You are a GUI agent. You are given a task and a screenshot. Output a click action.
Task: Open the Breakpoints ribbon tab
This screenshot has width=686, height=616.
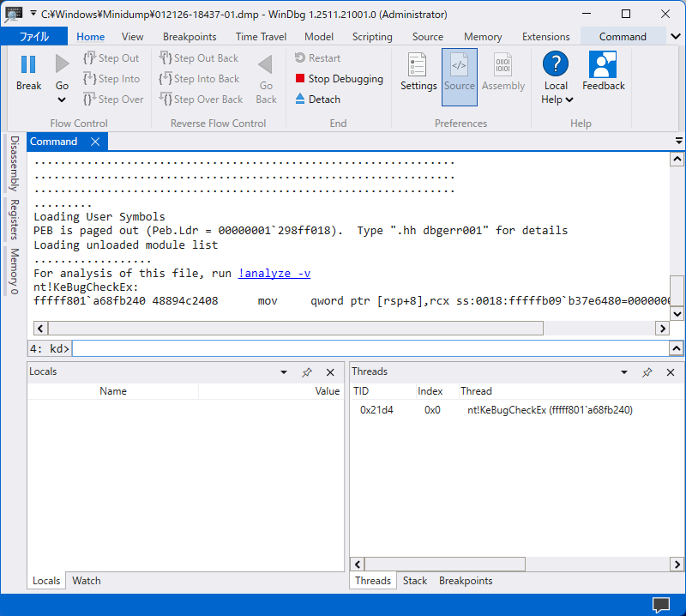[190, 37]
